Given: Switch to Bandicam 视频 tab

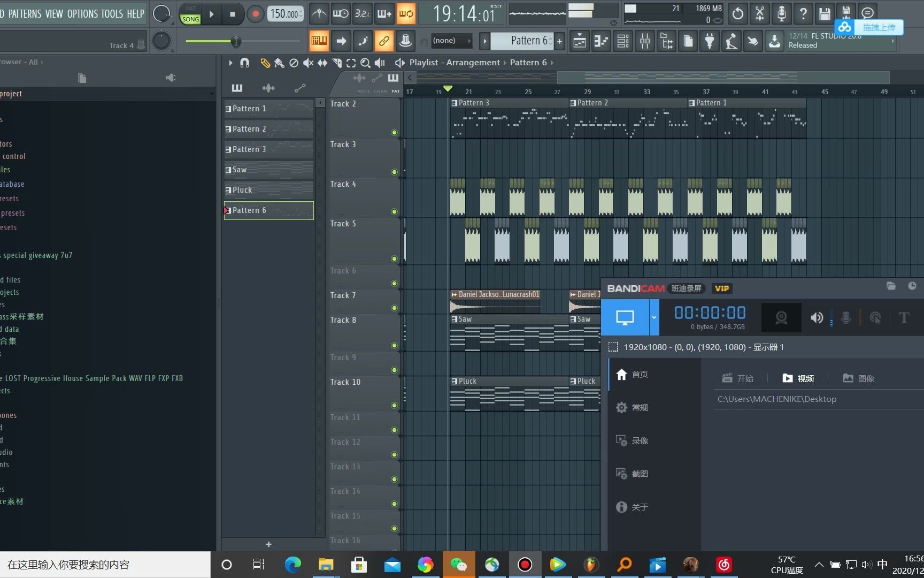Looking at the screenshot, I should click(x=798, y=378).
